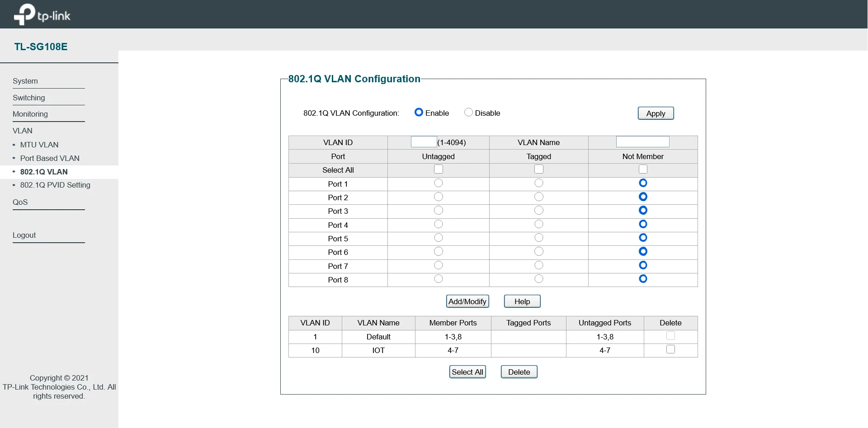Set Port 3 as Untagged
The height and width of the screenshot is (428, 868).
coord(439,210)
